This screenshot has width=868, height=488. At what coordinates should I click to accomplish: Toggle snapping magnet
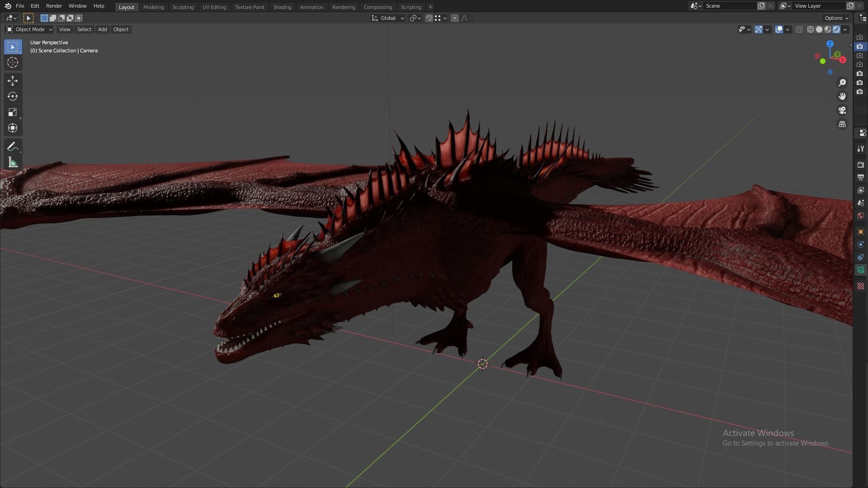(x=429, y=18)
